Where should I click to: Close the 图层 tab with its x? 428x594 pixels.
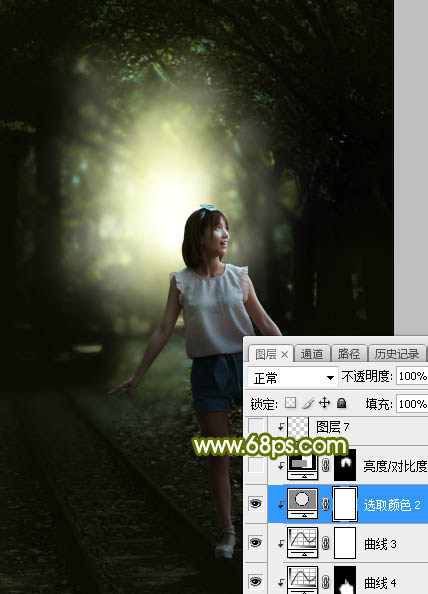[284, 355]
